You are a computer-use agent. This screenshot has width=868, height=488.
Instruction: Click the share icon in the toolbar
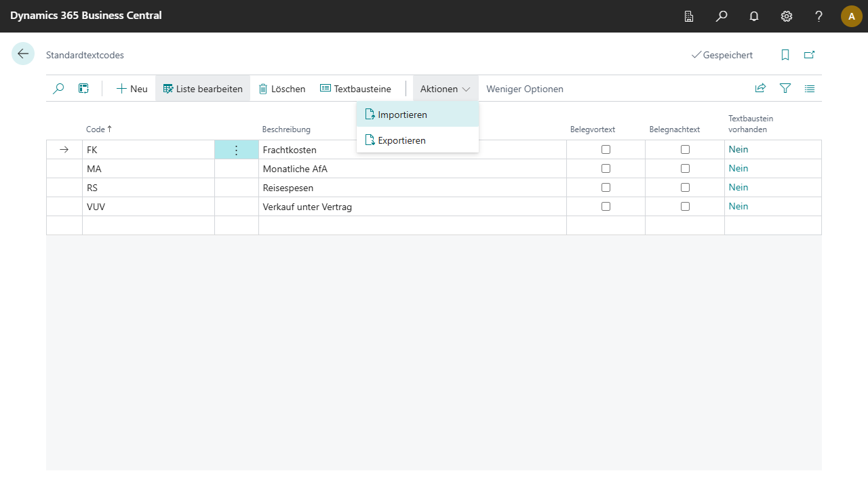[x=761, y=89]
